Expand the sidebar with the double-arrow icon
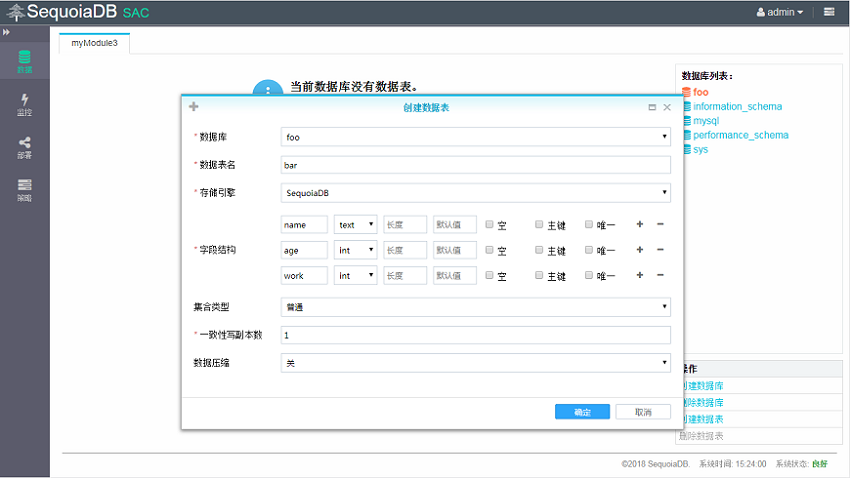Viewport: 850px width, 478px height. point(7,33)
